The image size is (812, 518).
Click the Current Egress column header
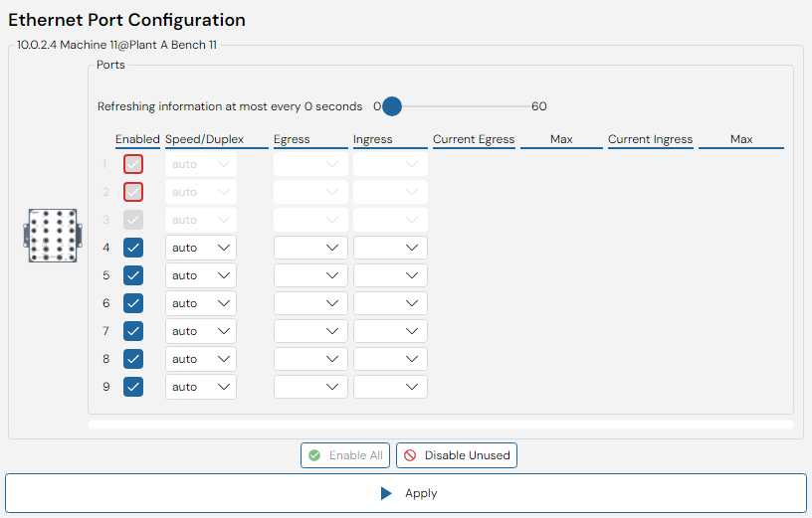474,139
